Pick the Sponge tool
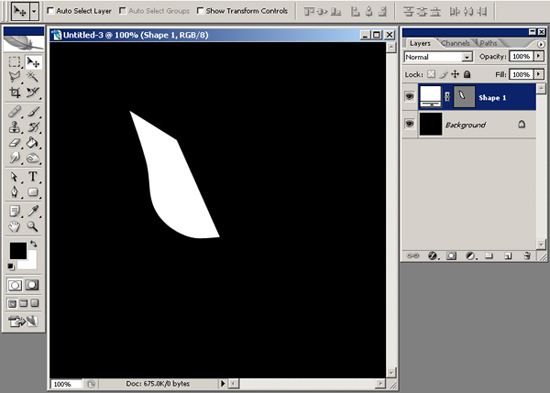The height and width of the screenshot is (393, 550). click(x=33, y=158)
